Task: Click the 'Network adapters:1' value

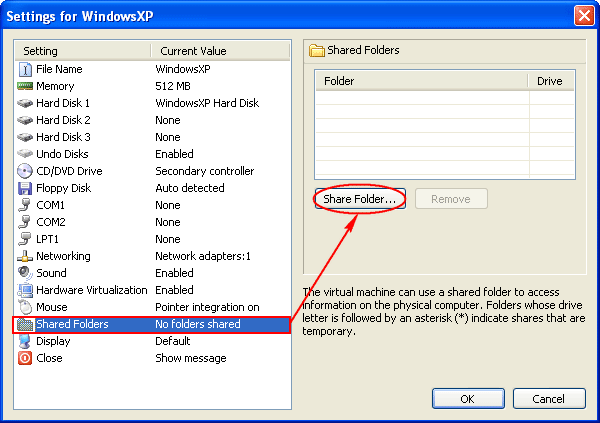Action: 203,256
